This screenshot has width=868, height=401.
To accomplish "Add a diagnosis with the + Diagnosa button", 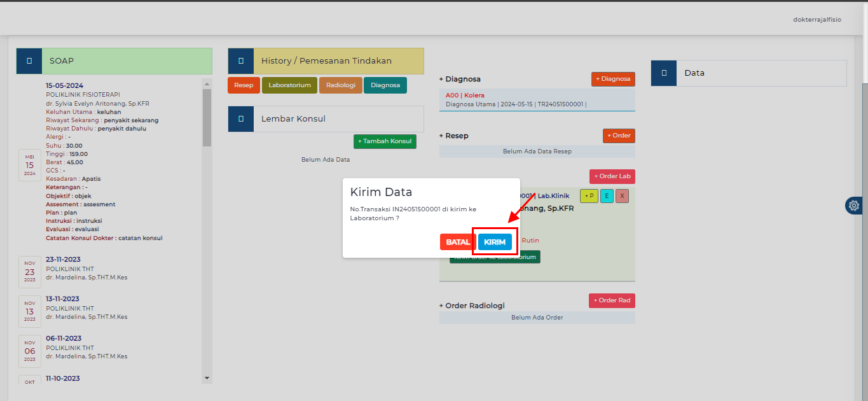I will (612, 79).
